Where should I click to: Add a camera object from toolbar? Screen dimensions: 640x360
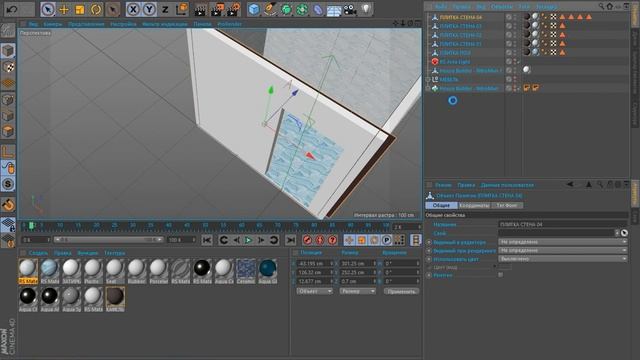tap(350, 9)
